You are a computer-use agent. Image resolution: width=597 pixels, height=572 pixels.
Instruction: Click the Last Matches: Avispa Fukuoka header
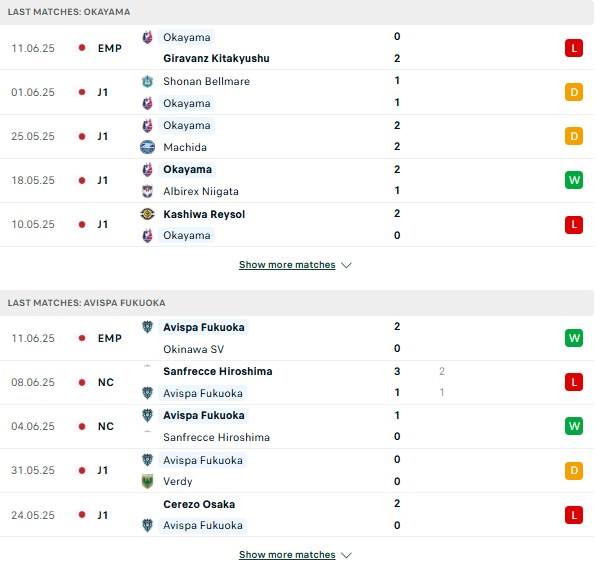[86, 303]
